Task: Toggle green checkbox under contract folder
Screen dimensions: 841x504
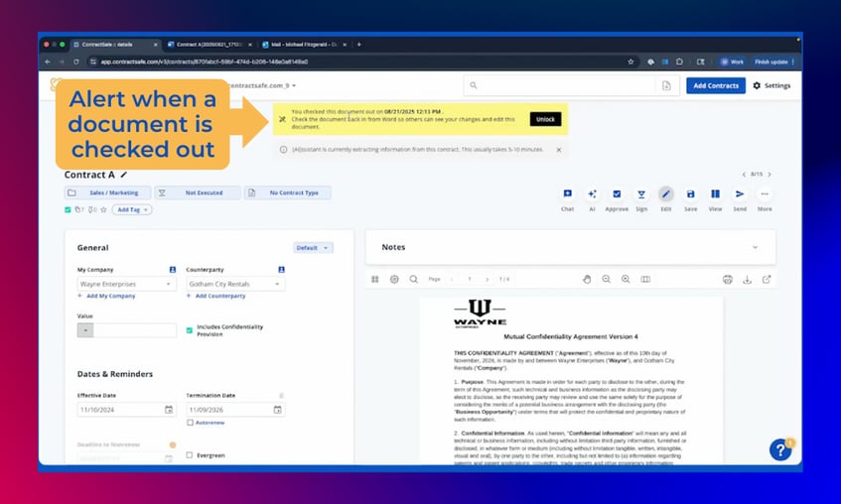Action: click(x=68, y=209)
